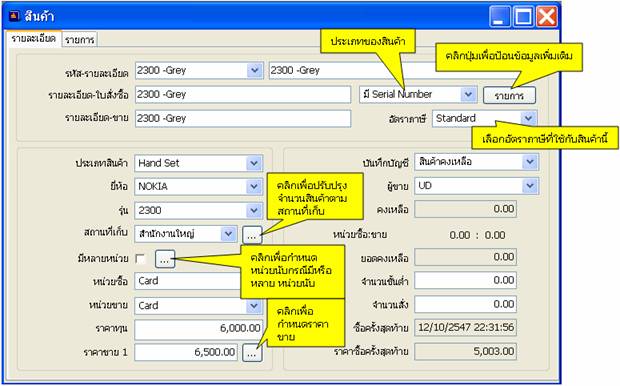Screen dimensions: 620x386
Task: Switch to the รายการ tab
Action: [x=80, y=40]
